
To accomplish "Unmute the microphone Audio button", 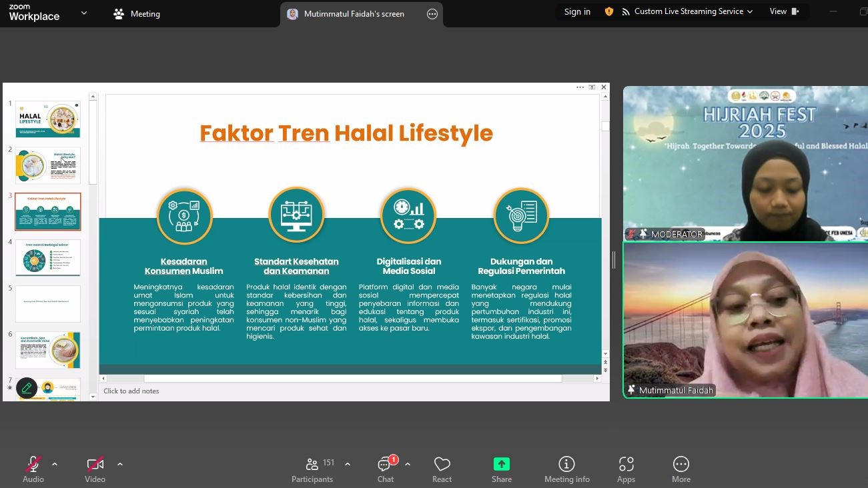I will (33, 465).
